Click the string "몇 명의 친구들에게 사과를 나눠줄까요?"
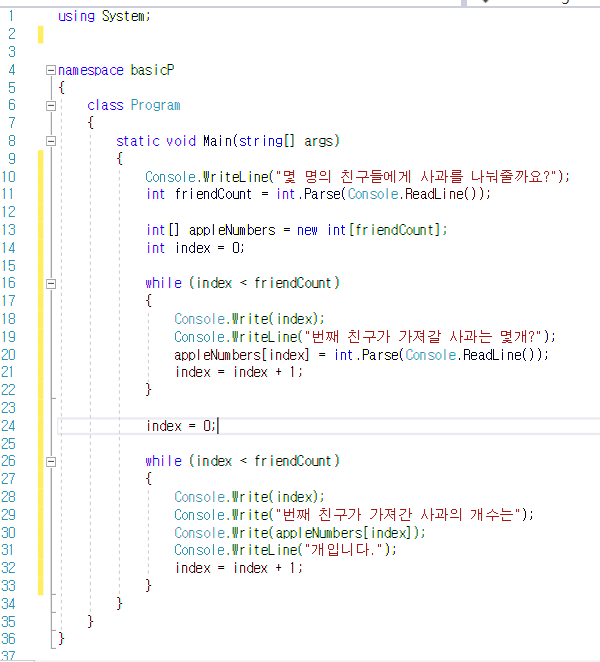This screenshot has width=600, height=662. tap(416, 176)
